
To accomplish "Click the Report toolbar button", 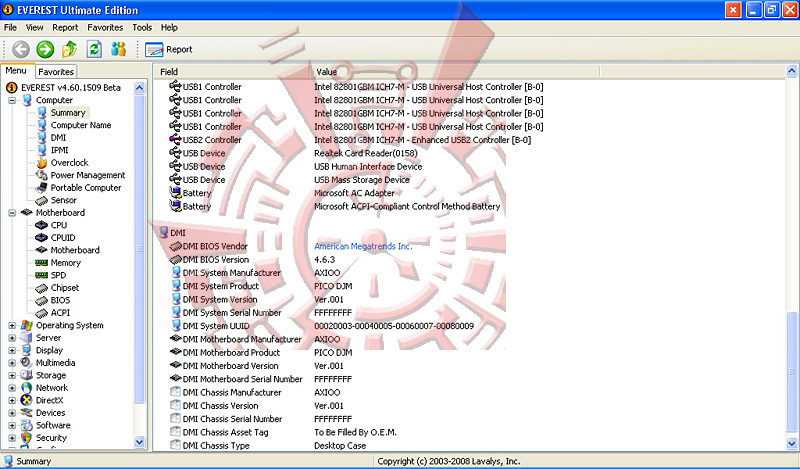I will pyautogui.click(x=168, y=50).
